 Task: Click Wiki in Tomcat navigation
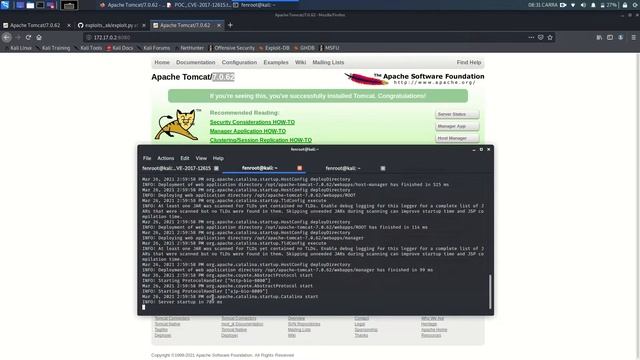(x=300, y=62)
